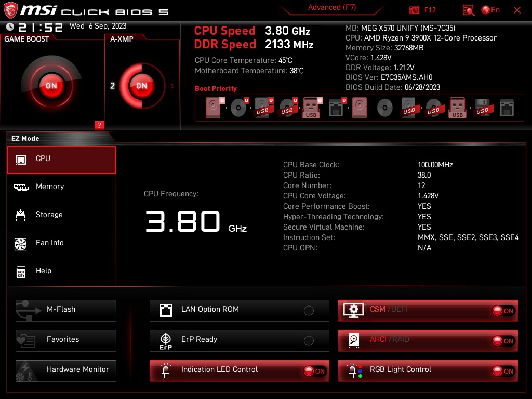Select the legacy USB key boot icon
532x399 pixels.
pyautogui.click(x=457, y=108)
